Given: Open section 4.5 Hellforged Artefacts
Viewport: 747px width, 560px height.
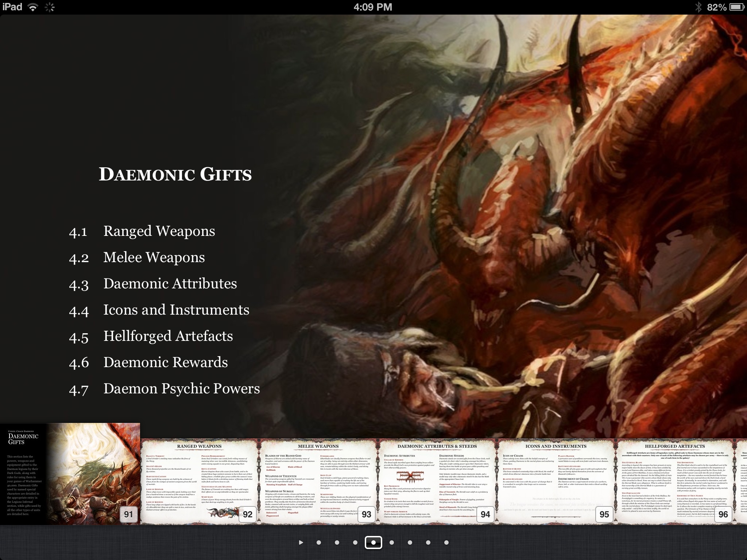Looking at the screenshot, I should [151, 336].
